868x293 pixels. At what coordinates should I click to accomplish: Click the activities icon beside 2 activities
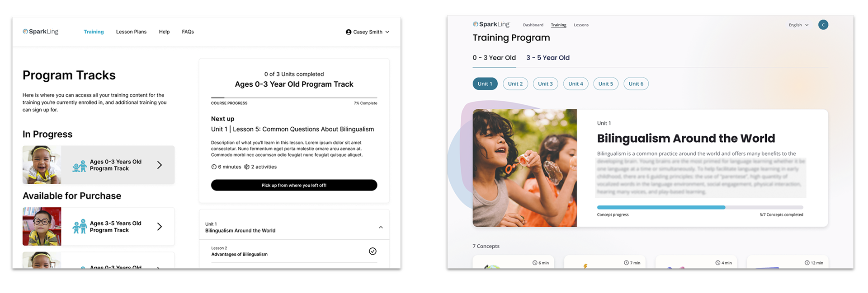tap(247, 167)
